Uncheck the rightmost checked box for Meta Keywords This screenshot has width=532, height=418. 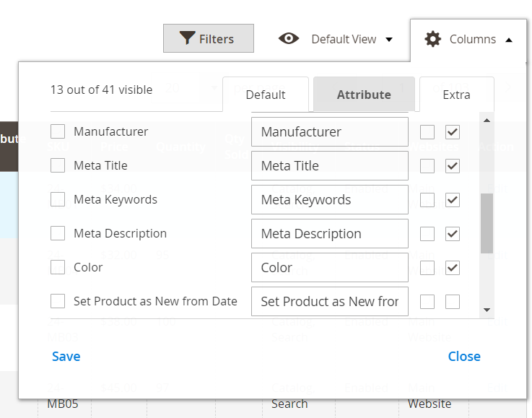point(453,200)
